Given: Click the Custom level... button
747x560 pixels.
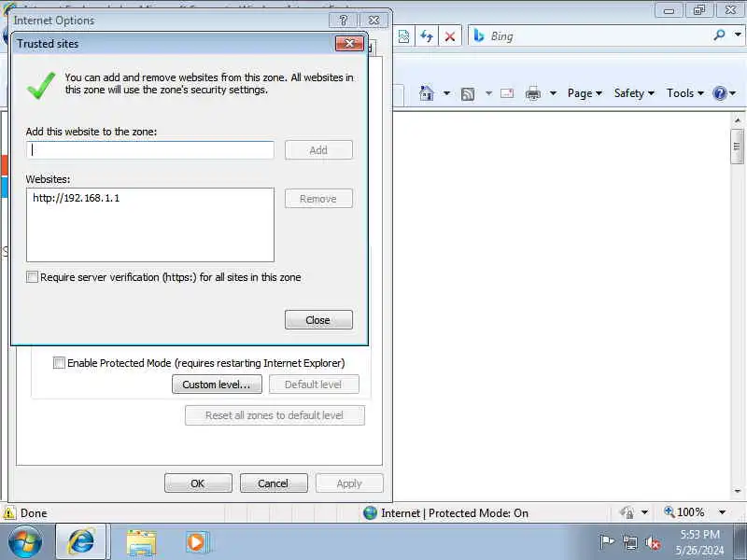Looking at the screenshot, I should point(217,385).
